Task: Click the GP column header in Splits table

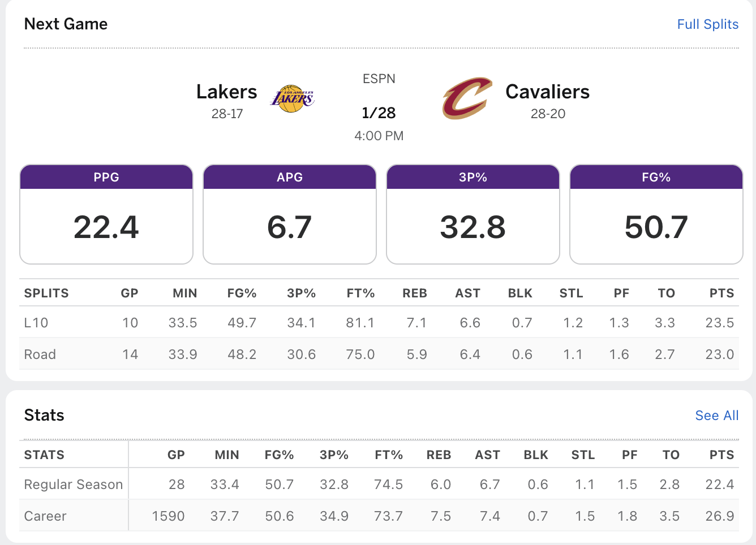Action: click(x=130, y=293)
